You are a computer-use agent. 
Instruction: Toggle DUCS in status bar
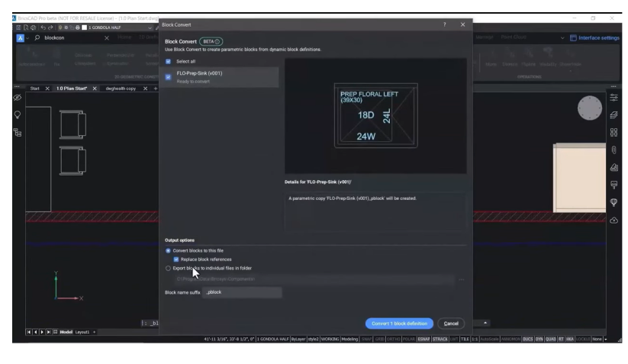tap(528, 339)
